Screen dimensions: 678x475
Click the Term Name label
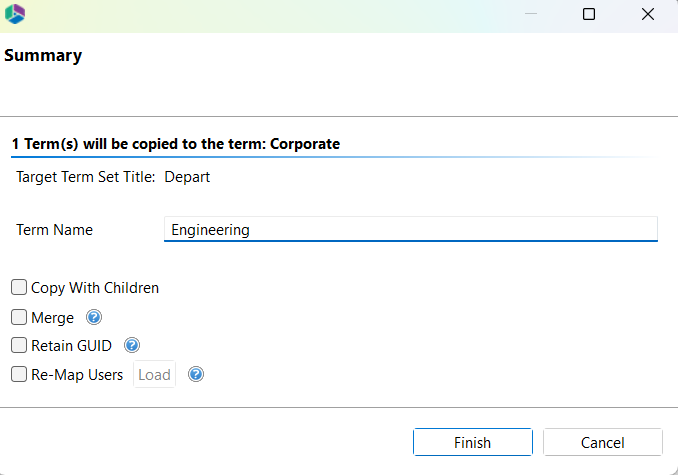click(x=54, y=230)
